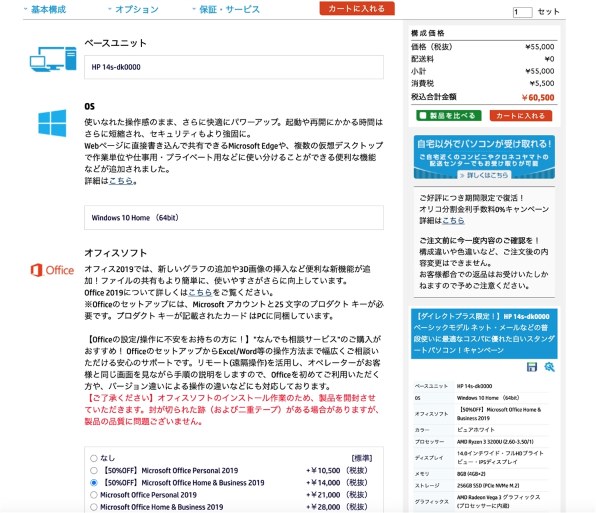Select 【50%OFF】Microsoft Office Personal 2019 option
The width and height of the screenshot is (596, 513).
94,470
